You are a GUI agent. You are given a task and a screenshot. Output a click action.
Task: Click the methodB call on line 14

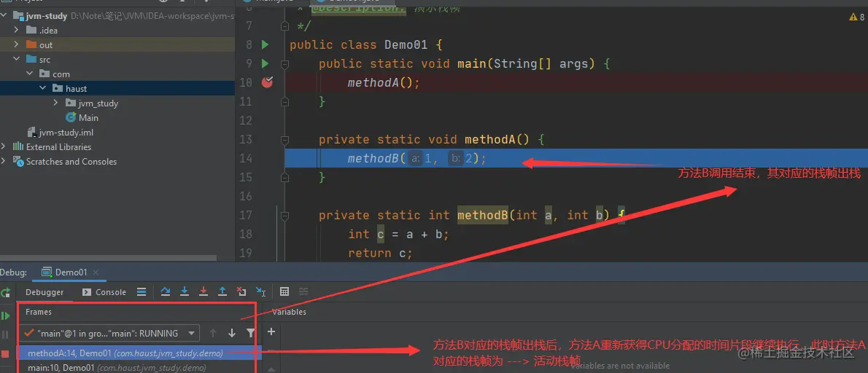[x=416, y=159]
